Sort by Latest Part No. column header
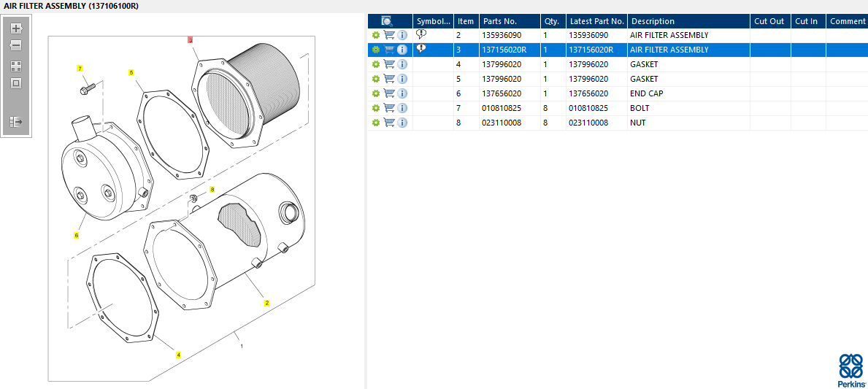 [596, 21]
